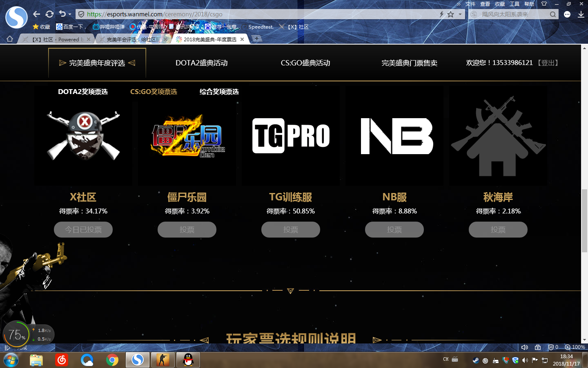
Task: Vote for TG训练服 with its 投票 button
Action: [x=290, y=229]
